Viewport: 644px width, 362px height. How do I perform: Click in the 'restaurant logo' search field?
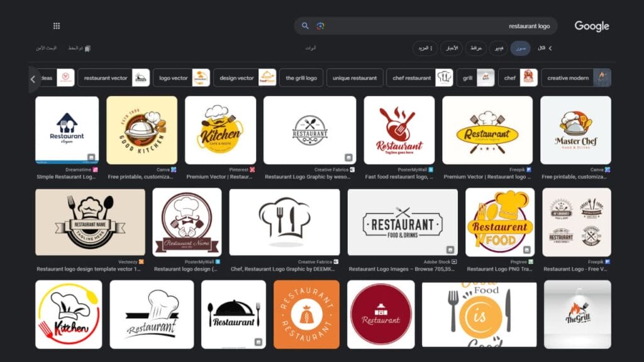coord(426,26)
